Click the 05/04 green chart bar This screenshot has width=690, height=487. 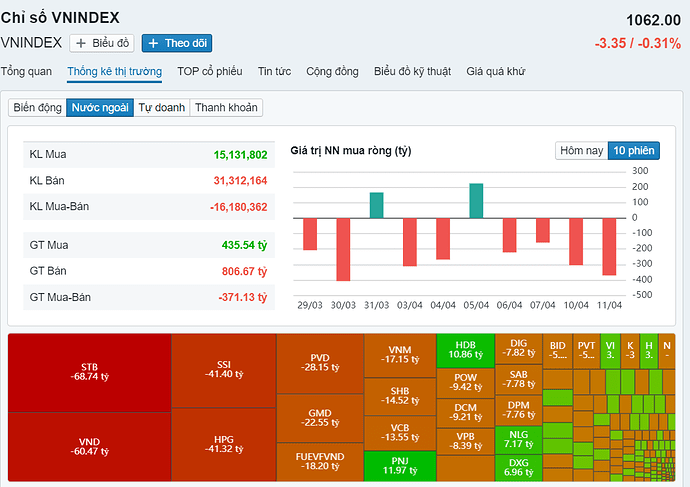476,200
